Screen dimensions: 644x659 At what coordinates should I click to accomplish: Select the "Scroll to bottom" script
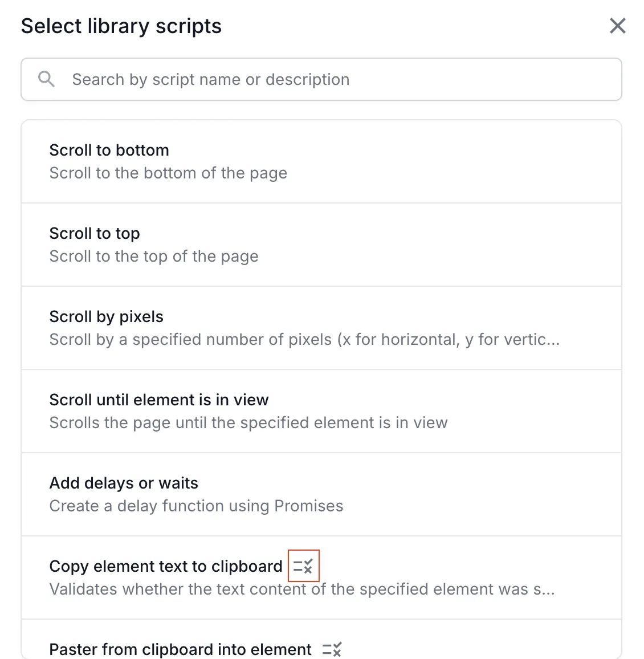(109, 150)
